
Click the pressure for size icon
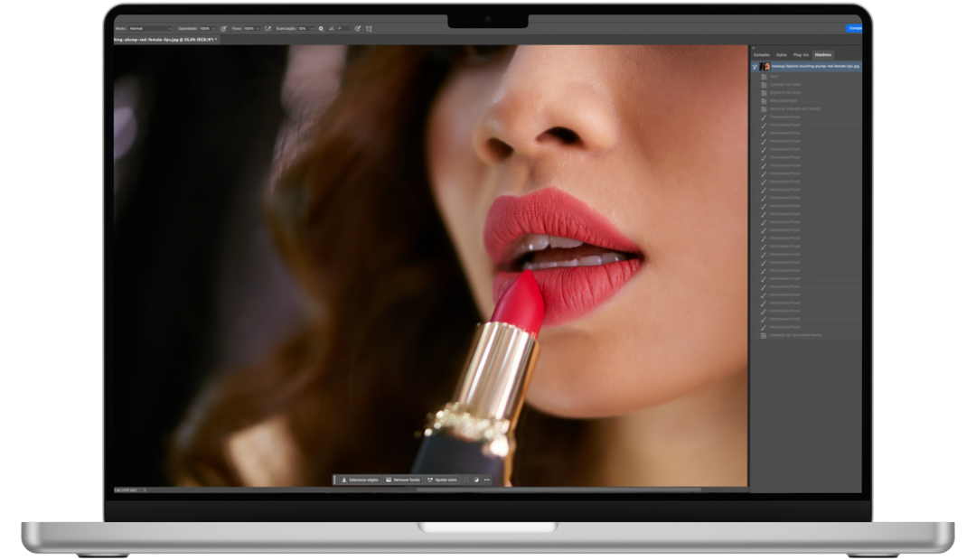(x=358, y=28)
